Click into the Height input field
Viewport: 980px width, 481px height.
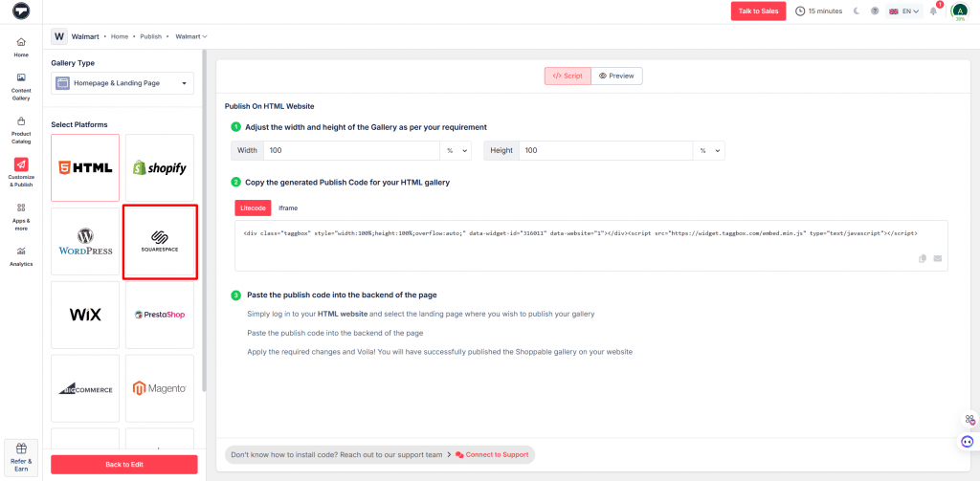(x=604, y=151)
